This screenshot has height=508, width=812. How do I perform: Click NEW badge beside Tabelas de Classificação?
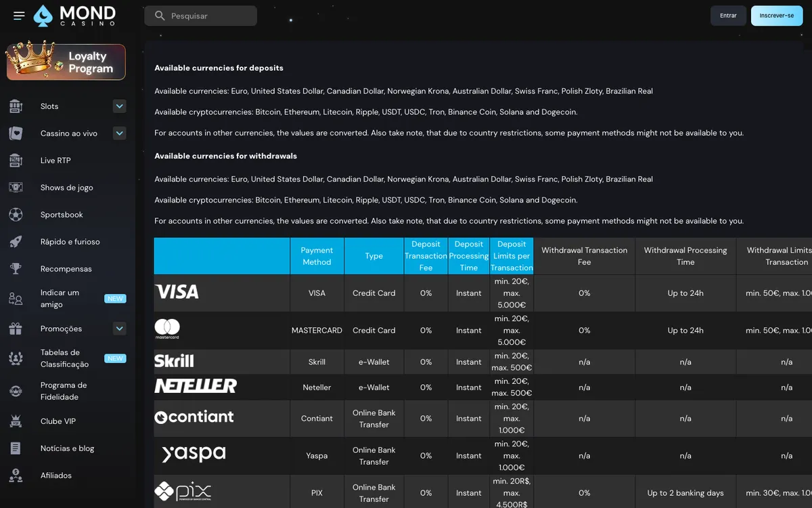(115, 358)
